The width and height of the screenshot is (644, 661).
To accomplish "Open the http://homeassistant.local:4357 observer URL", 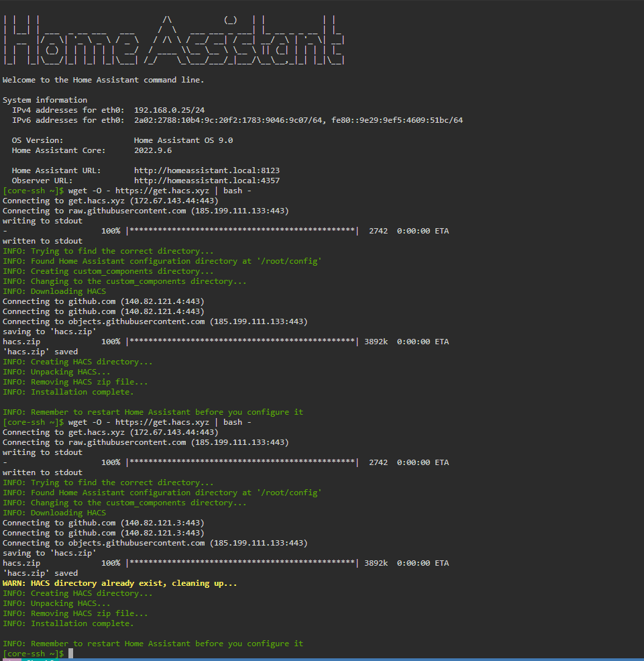I will [x=207, y=181].
